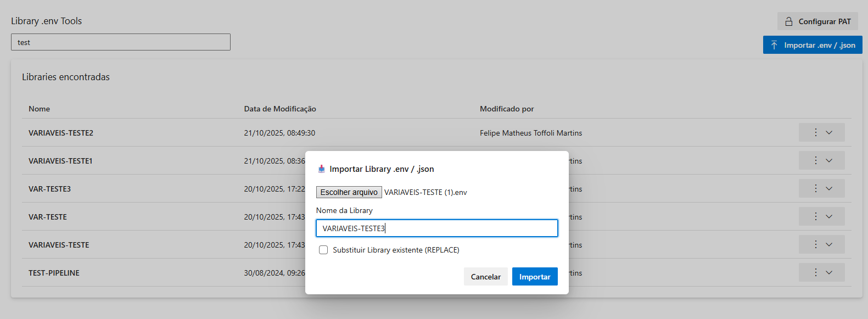Screen dimensions: 868x319
Task: Expand the VARIAVEIS-TESTE row chevron
Action: click(x=829, y=244)
